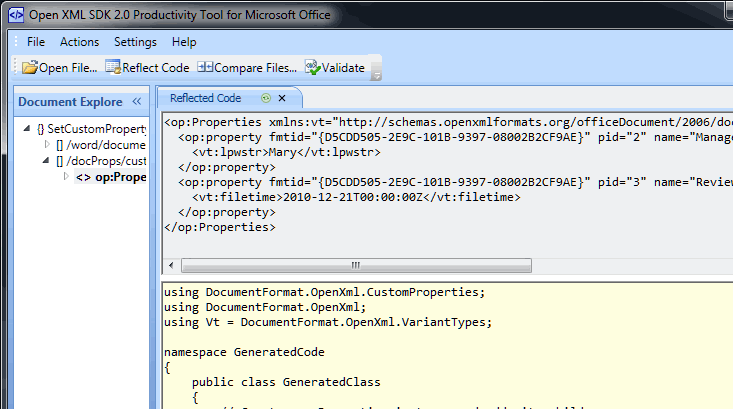Click 'namespace GeneratedCode' line
733x409 pixels.
[244, 352]
